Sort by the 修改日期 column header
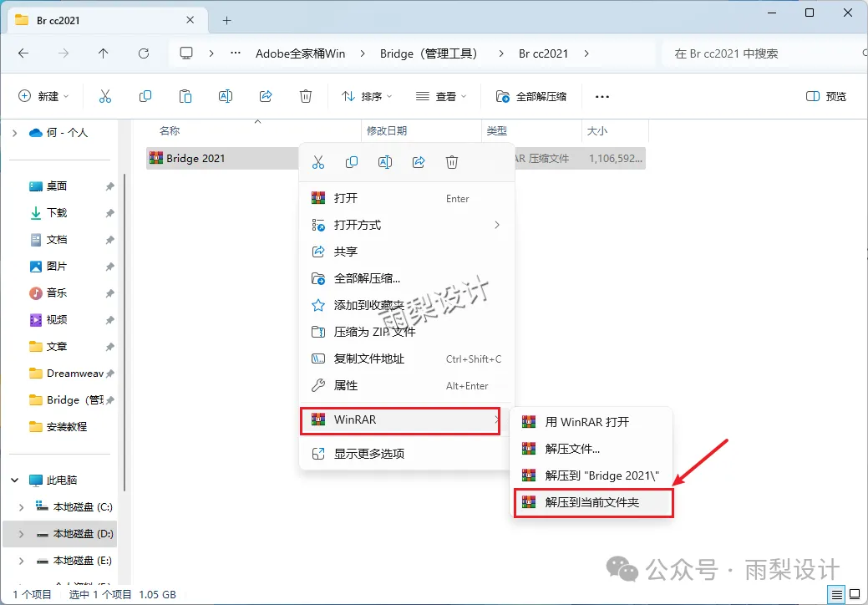 387,130
